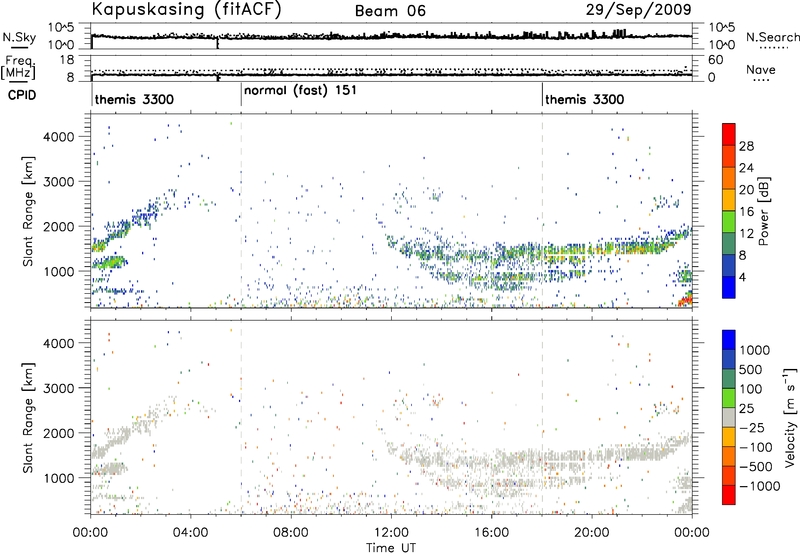
Task: Click the power panel 'Slant Range [km]' label
Action: [29, 211]
